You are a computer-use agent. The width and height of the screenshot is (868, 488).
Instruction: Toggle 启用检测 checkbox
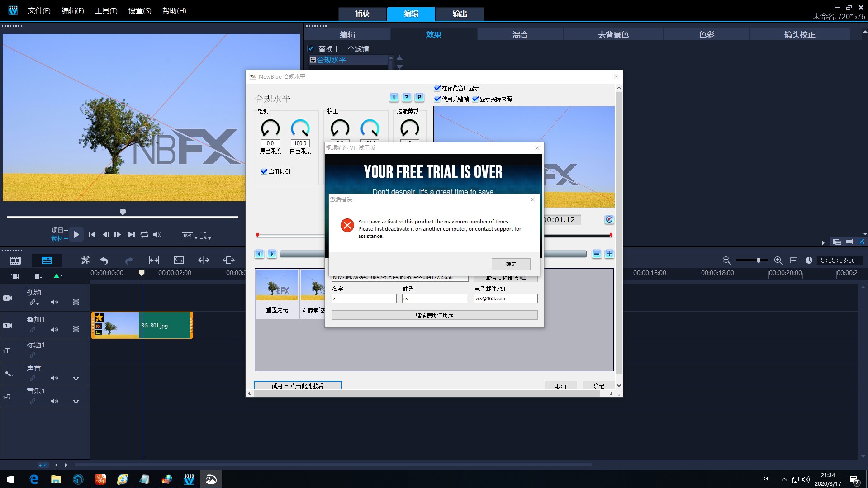(x=264, y=171)
